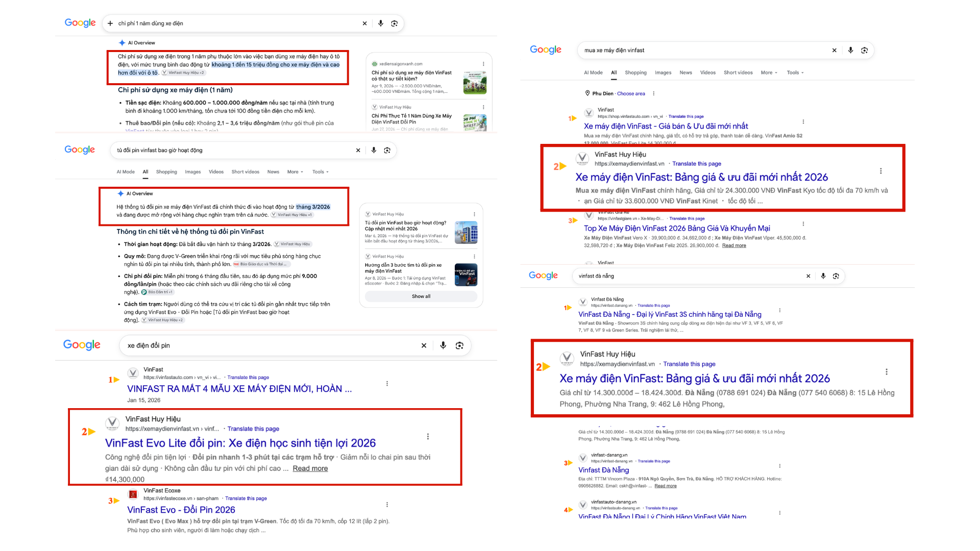Clear the 'mua xe máy điện vinfast' query
This screenshot has height=551, width=980.
coord(834,51)
